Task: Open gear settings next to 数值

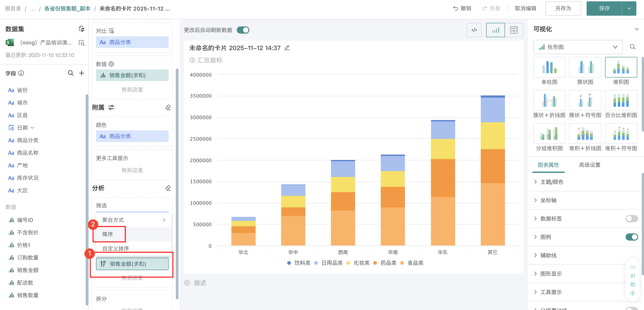Action: tap(111, 64)
